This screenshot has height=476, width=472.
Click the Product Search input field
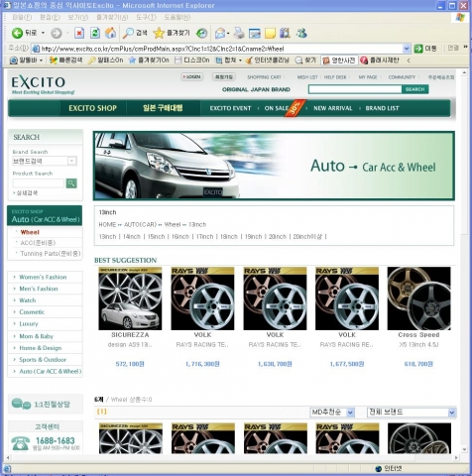[39, 183]
